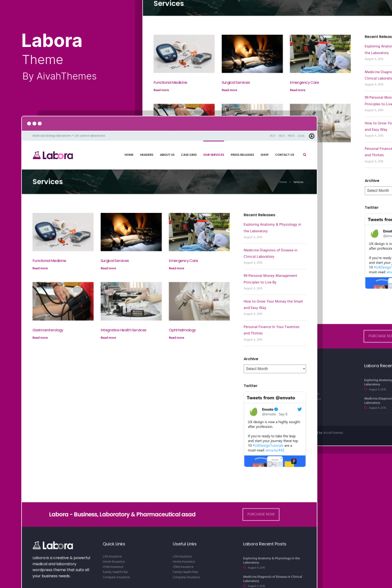Click Life Insurance under Quick Links
Screen dimensions: 392x588
point(112,557)
